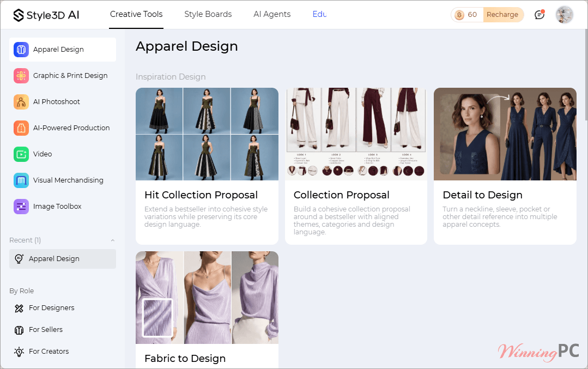Viewport: 588px width, 369px height.
Task: Open the Hit Collection Proposal thumbnail
Action: (x=207, y=134)
